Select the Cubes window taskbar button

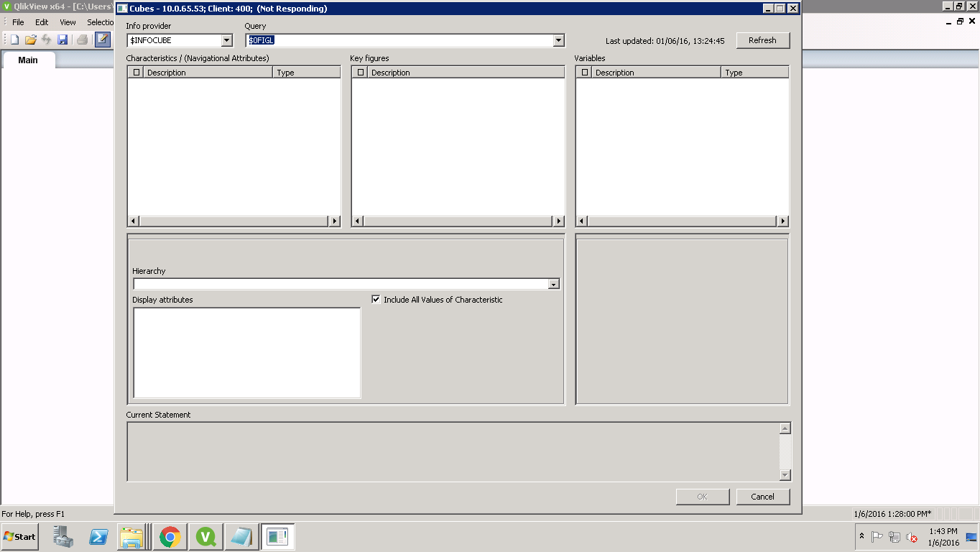pos(277,537)
